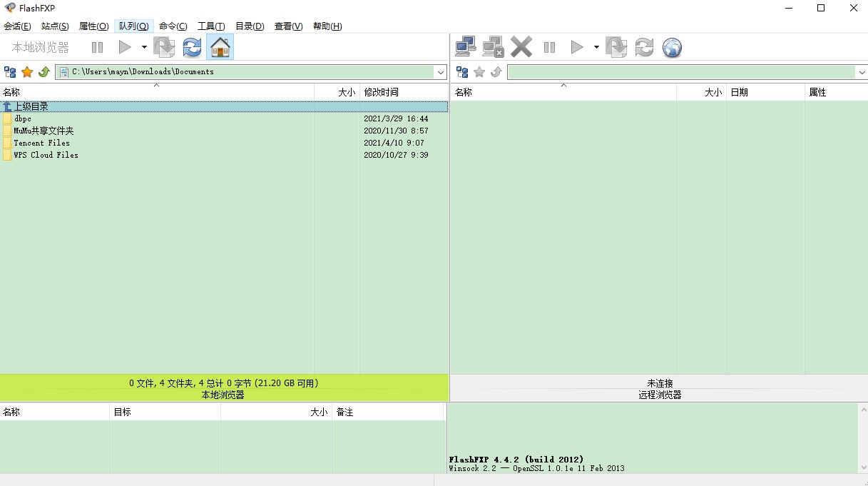Click the local status bar showing 21.20 GB 可用
868x486 pixels.
[224, 383]
